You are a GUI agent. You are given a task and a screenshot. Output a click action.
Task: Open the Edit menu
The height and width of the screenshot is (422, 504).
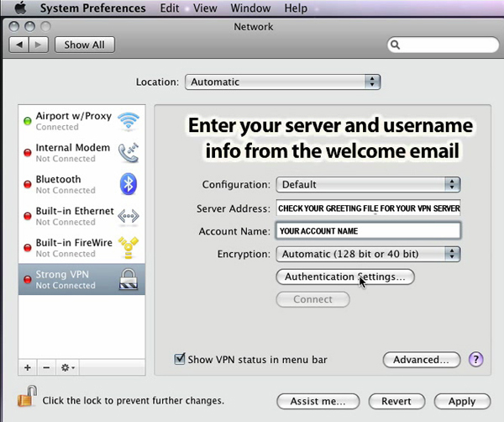coord(170,8)
